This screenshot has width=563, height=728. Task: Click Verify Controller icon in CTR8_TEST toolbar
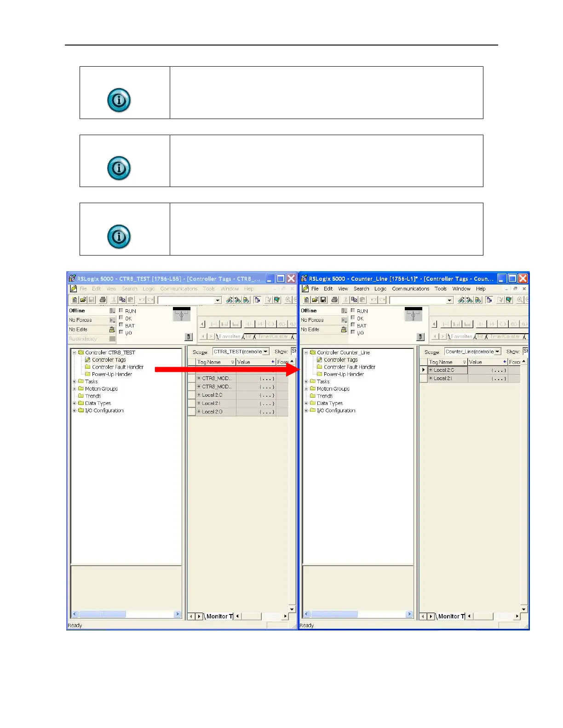click(x=277, y=300)
